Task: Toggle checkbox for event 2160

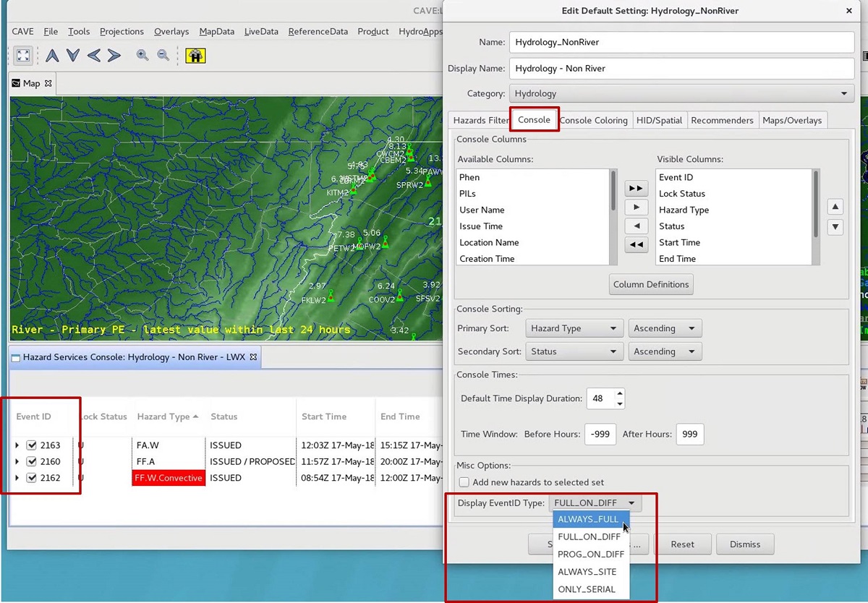Action: point(31,461)
